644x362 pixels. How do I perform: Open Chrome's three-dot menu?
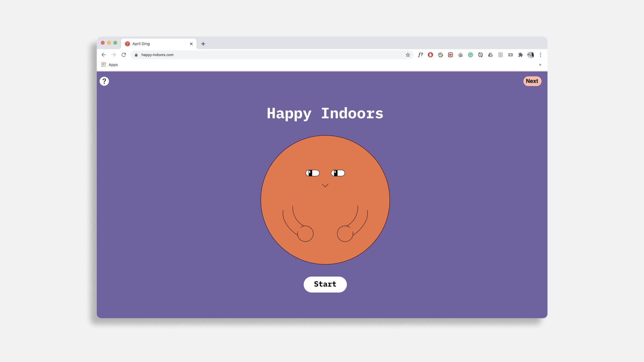click(x=540, y=55)
